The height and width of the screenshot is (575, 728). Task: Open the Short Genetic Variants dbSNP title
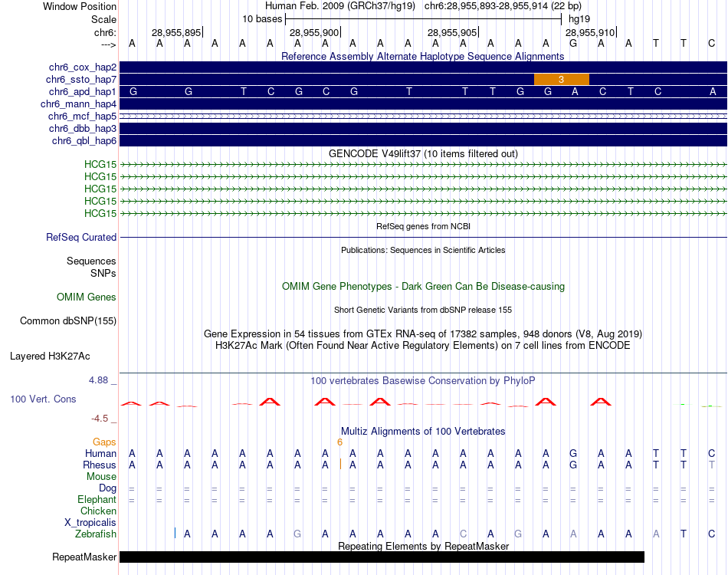tap(423, 310)
